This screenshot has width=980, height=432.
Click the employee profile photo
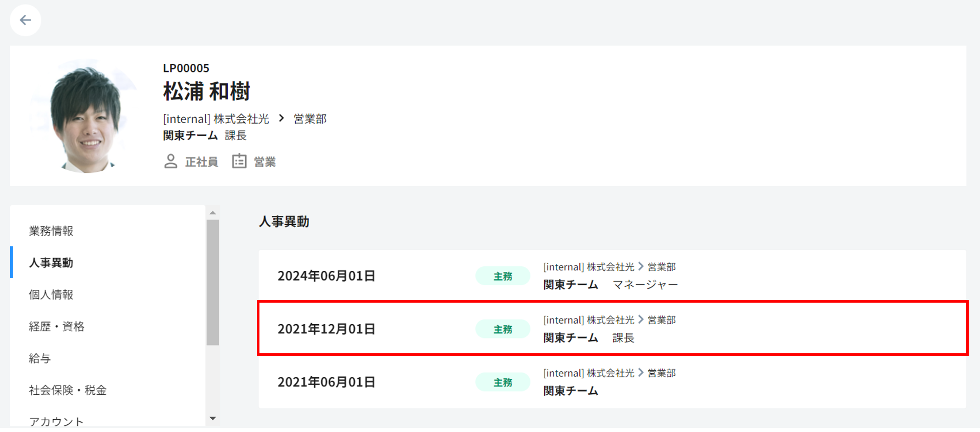(x=85, y=117)
